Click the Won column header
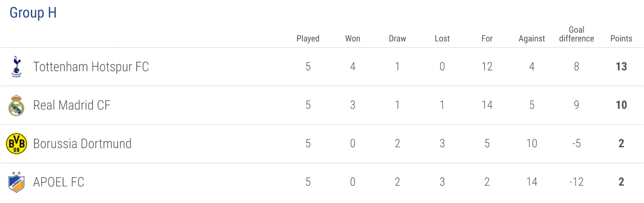 (x=353, y=39)
